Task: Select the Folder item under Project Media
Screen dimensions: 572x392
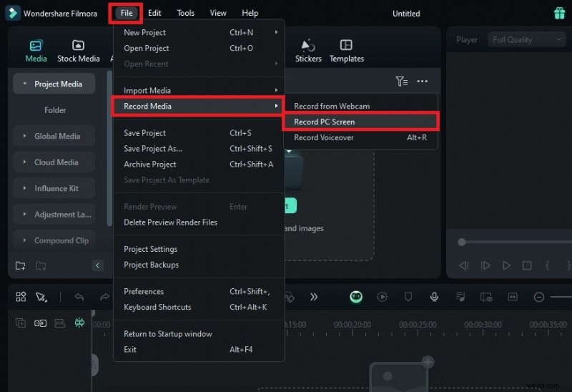Action: click(55, 110)
